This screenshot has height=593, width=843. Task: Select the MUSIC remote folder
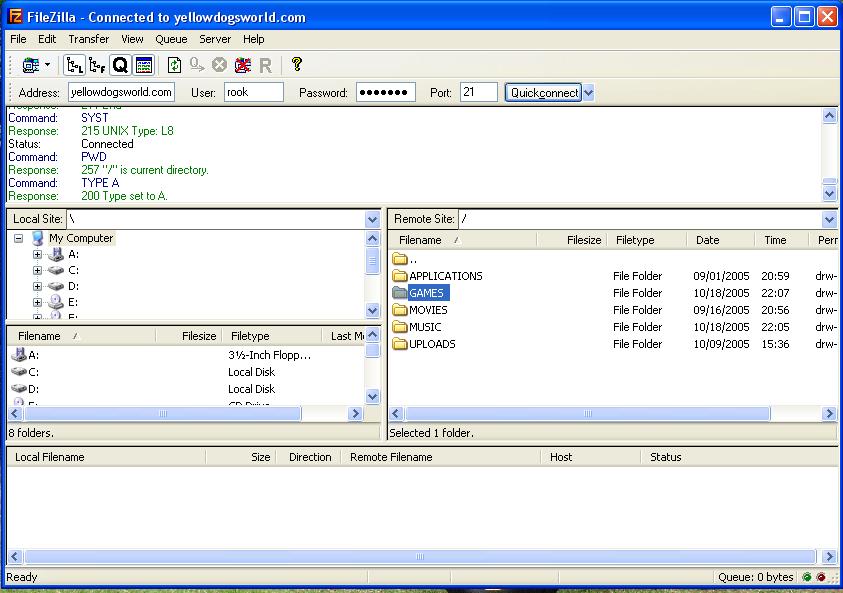(417, 327)
